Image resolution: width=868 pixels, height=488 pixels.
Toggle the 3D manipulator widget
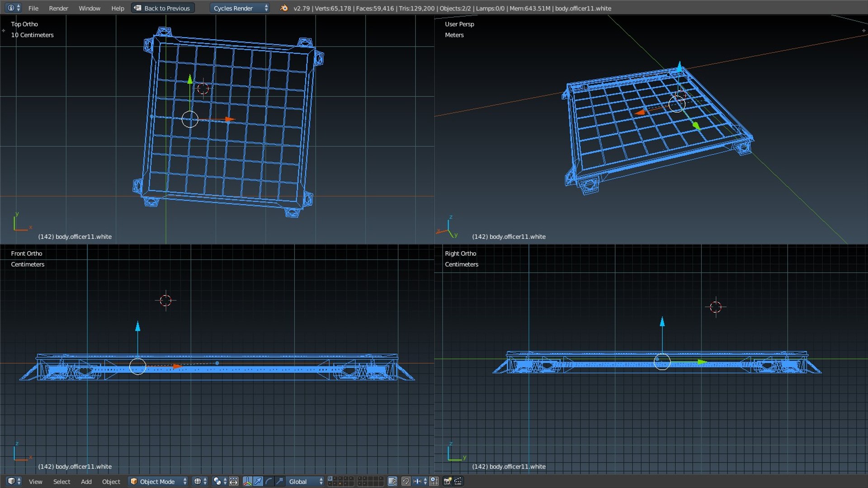click(247, 481)
